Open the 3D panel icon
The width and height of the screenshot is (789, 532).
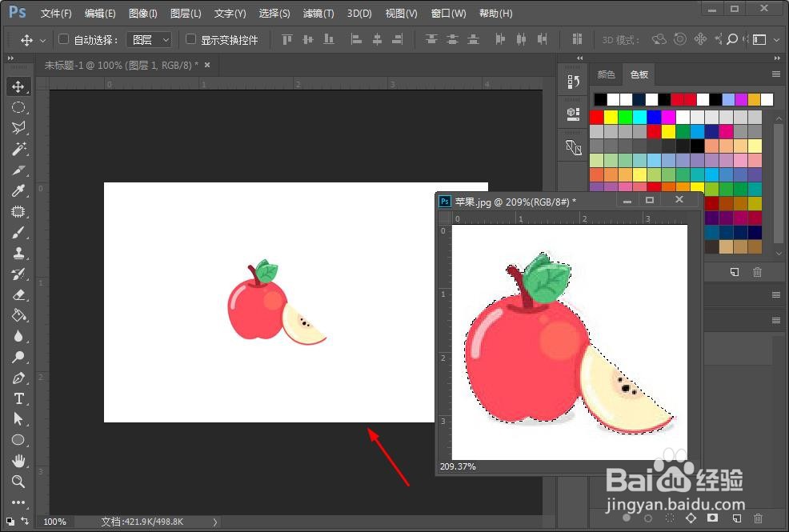pos(573,114)
